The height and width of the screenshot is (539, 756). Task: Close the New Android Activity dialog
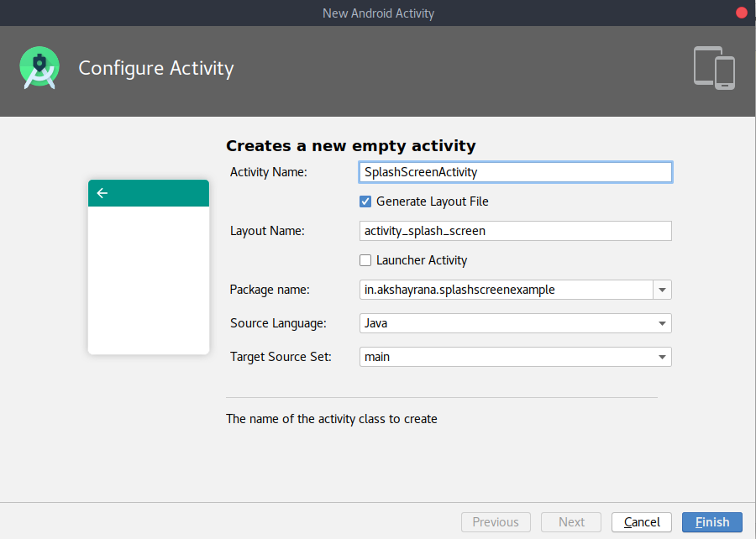click(x=741, y=13)
